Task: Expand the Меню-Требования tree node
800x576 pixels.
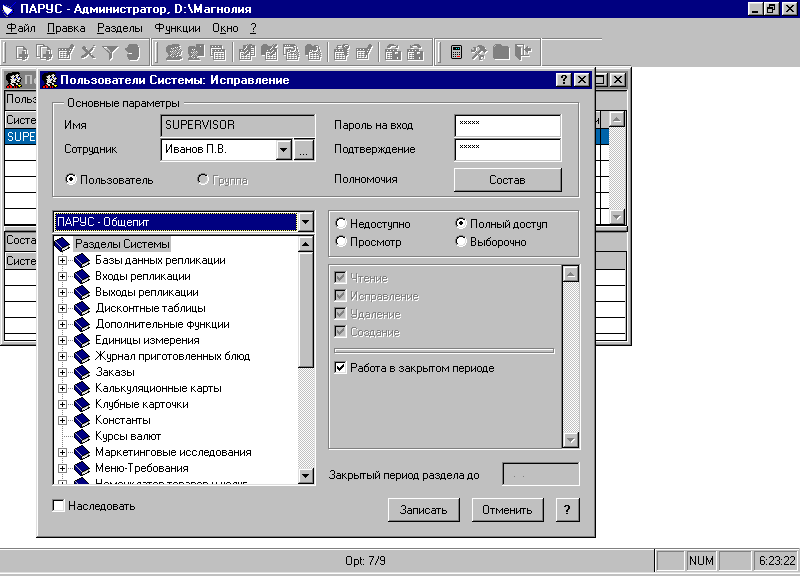Action: point(62,468)
